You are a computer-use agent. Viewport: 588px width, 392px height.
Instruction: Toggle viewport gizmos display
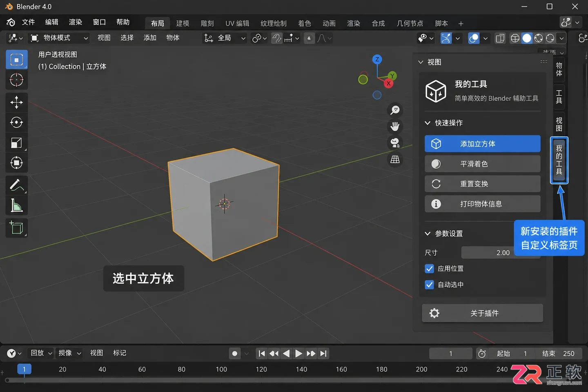click(446, 38)
